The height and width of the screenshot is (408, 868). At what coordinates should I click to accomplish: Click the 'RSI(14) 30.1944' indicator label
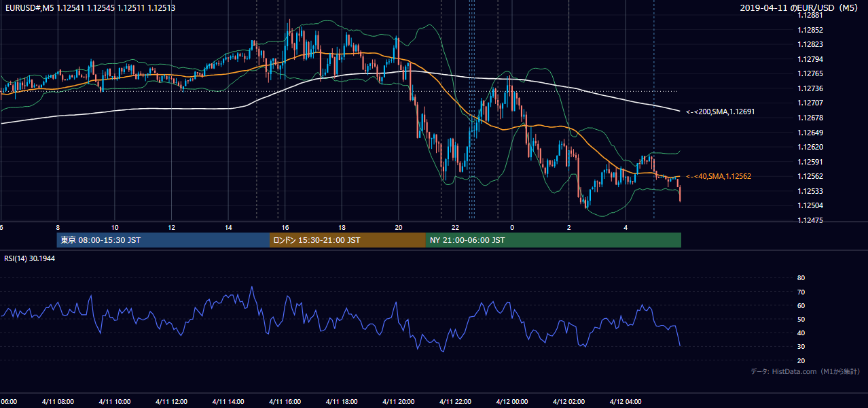(30, 258)
